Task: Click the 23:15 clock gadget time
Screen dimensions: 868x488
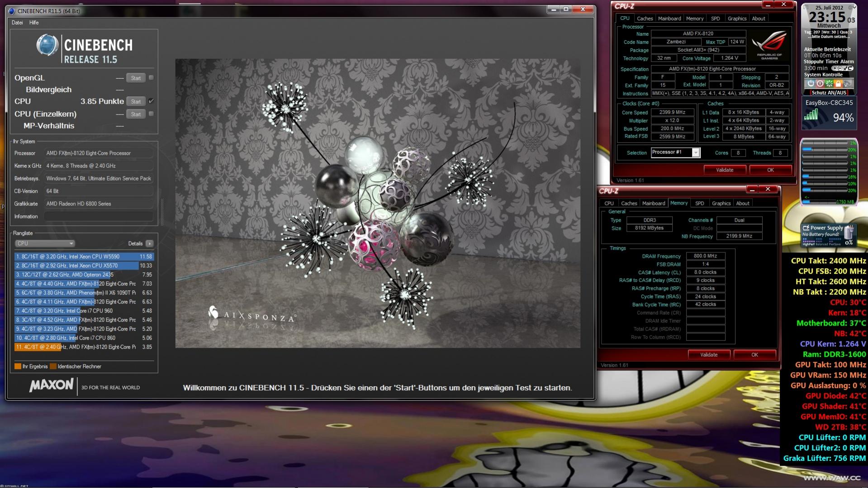Action: click(827, 17)
